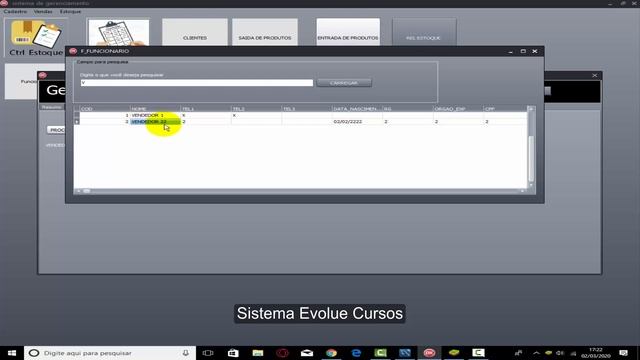Open REL ESTOQUE from main toolbar

(424, 32)
